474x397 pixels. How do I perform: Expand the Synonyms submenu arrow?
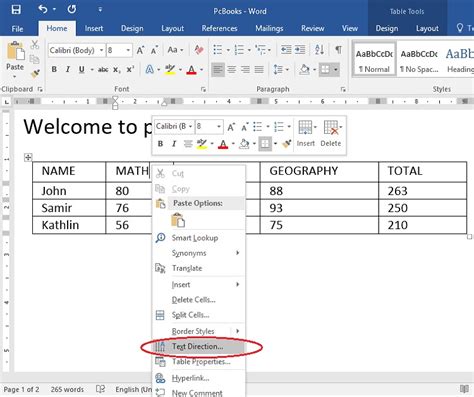tap(238, 253)
